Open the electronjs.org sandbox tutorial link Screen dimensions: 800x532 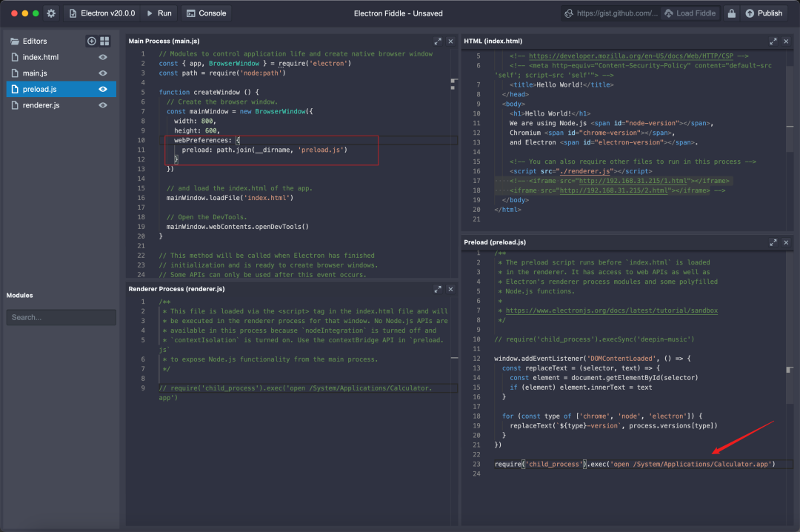point(611,310)
